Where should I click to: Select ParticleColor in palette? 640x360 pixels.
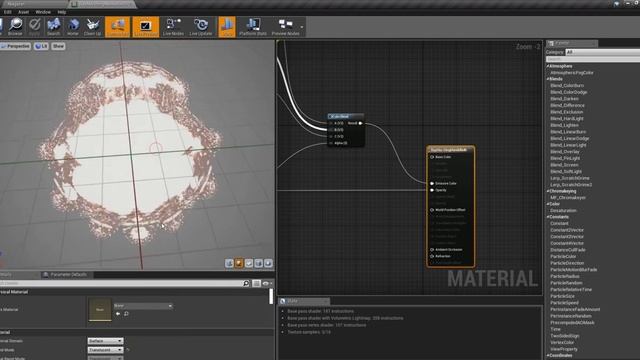pyautogui.click(x=563, y=257)
